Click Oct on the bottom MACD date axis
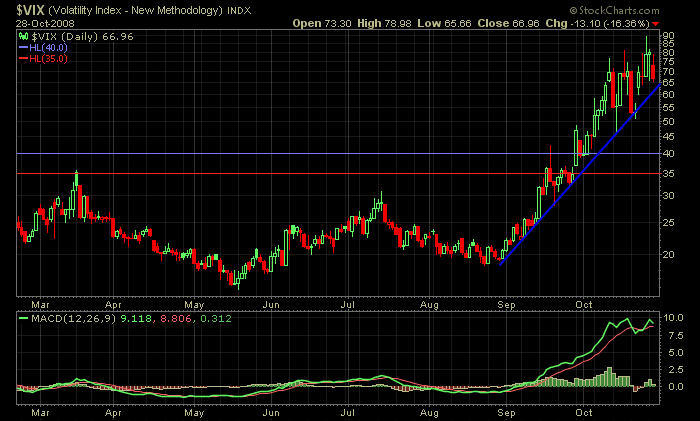Image resolution: width=700 pixels, height=421 pixels. (x=583, y=413)
